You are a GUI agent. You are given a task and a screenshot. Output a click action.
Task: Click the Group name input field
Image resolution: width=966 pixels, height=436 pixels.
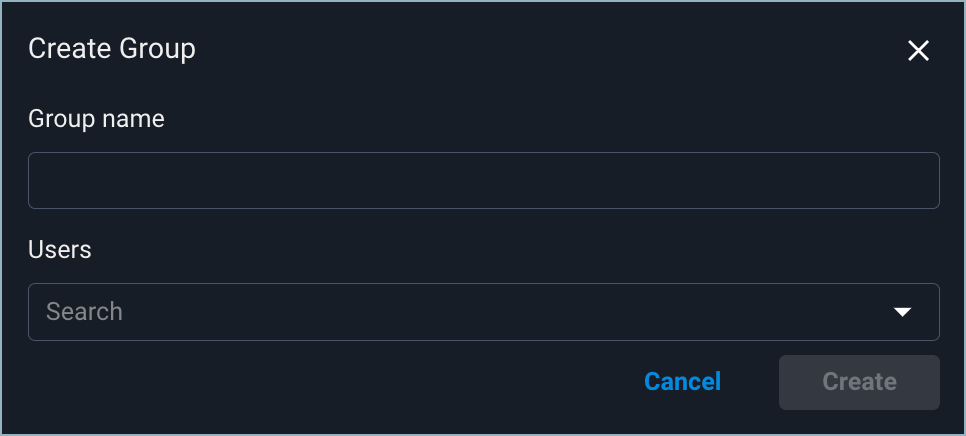tap(483, 180)
